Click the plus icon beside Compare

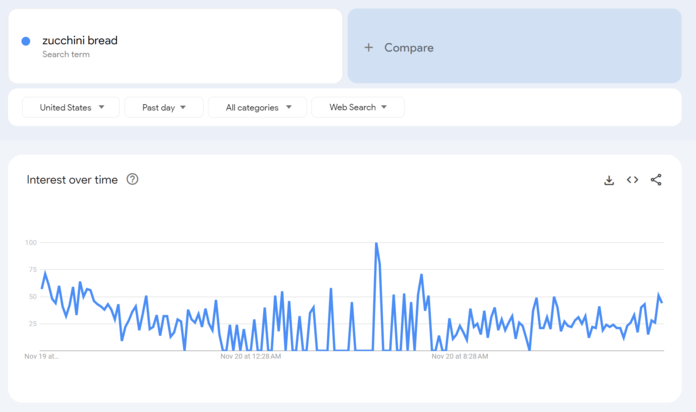pos(368,47)
